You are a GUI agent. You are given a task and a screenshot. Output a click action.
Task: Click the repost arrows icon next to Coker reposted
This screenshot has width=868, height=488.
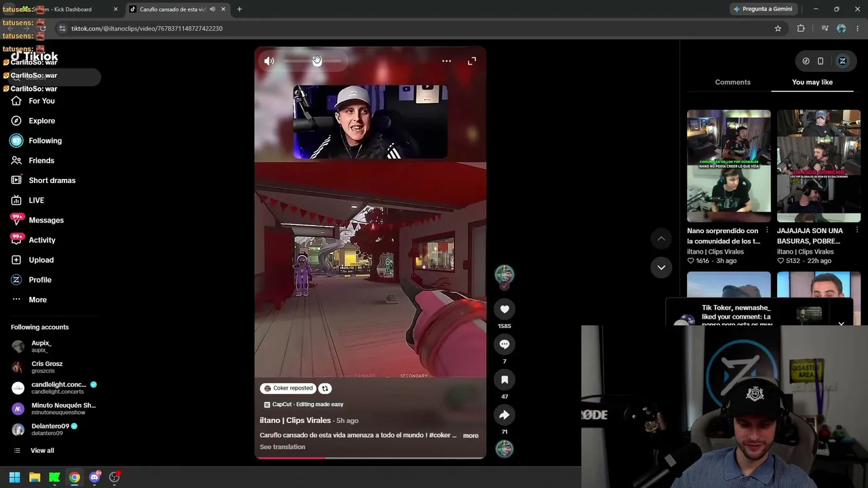click(x=325, y=388)
